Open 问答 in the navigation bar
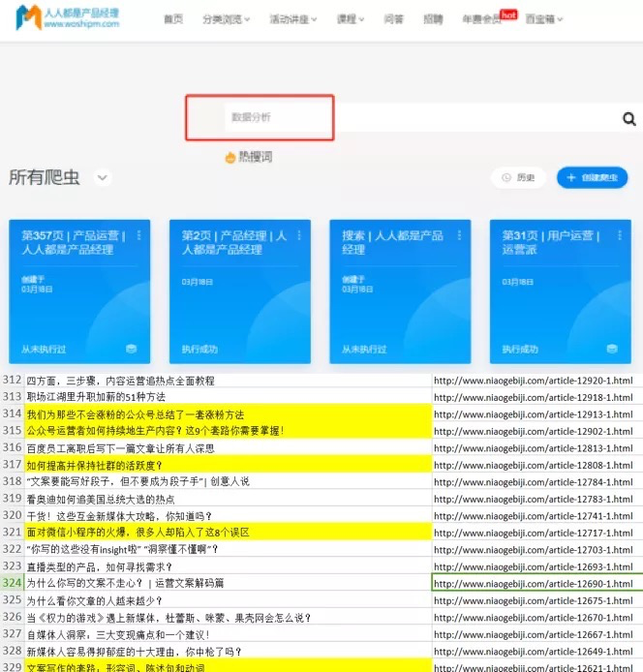The image size is (643, 672). point(393,19)
